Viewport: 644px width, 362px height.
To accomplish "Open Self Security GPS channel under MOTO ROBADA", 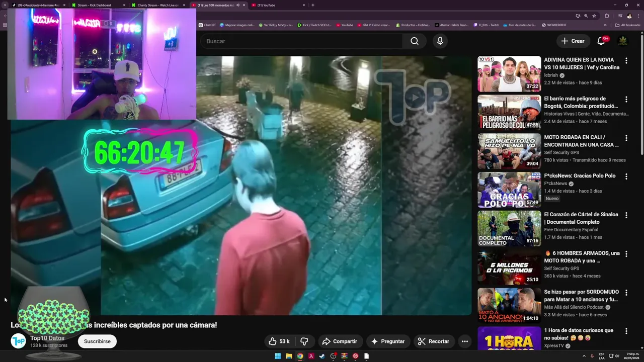I will pyautogui.click(x=561, y=152).
